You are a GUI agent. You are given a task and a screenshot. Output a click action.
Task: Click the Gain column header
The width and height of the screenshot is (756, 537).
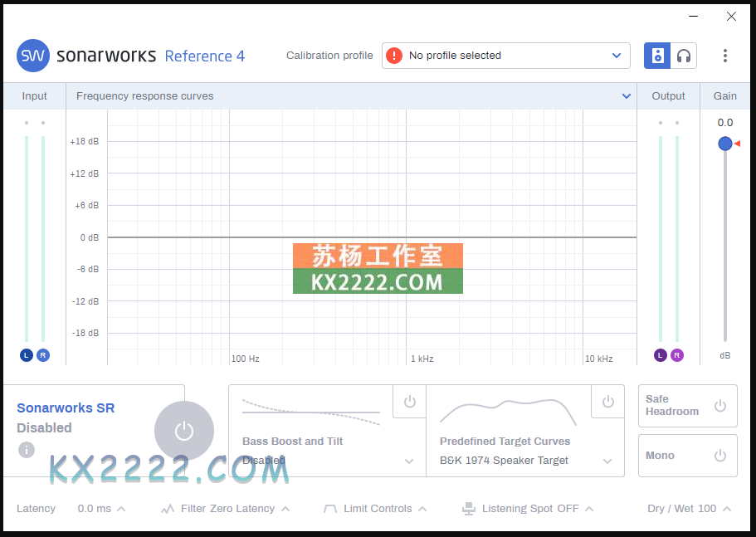[x=724, y=96]
